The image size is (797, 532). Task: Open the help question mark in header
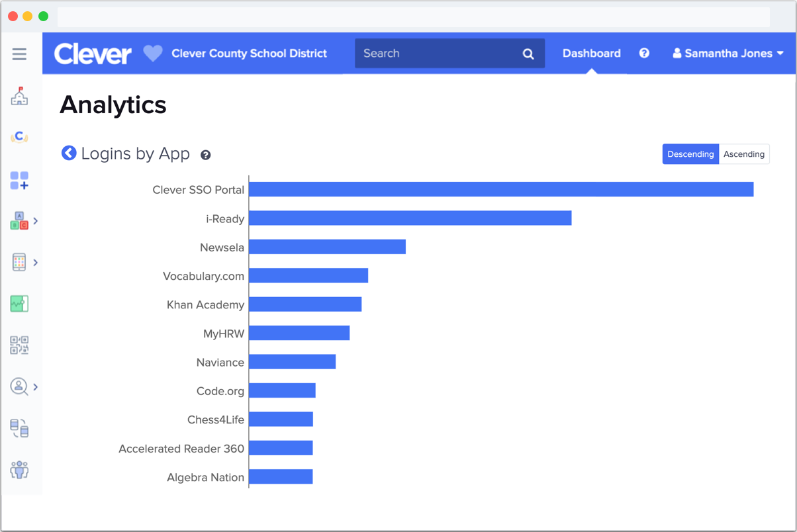[x=644, y=54]
